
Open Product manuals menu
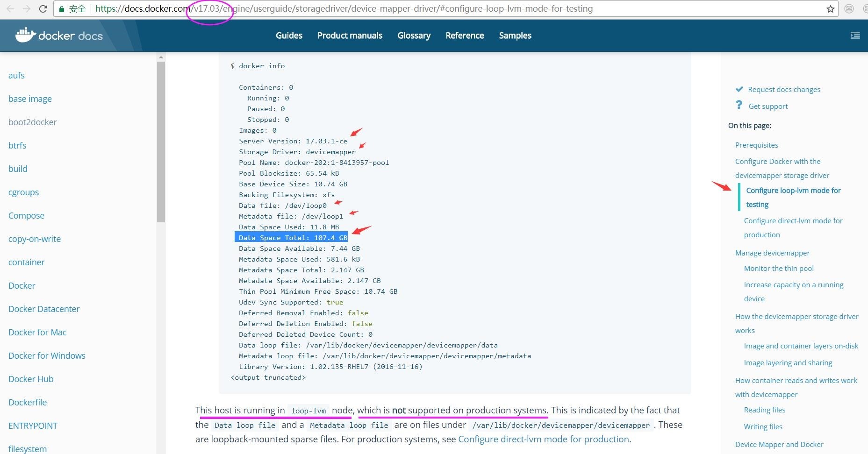tap(350, 35)
